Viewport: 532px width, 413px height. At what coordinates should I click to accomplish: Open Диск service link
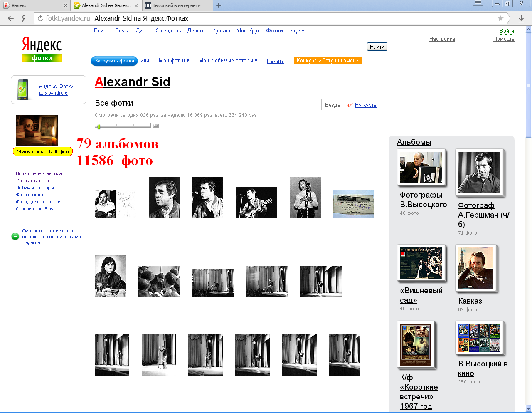[142, 31]
